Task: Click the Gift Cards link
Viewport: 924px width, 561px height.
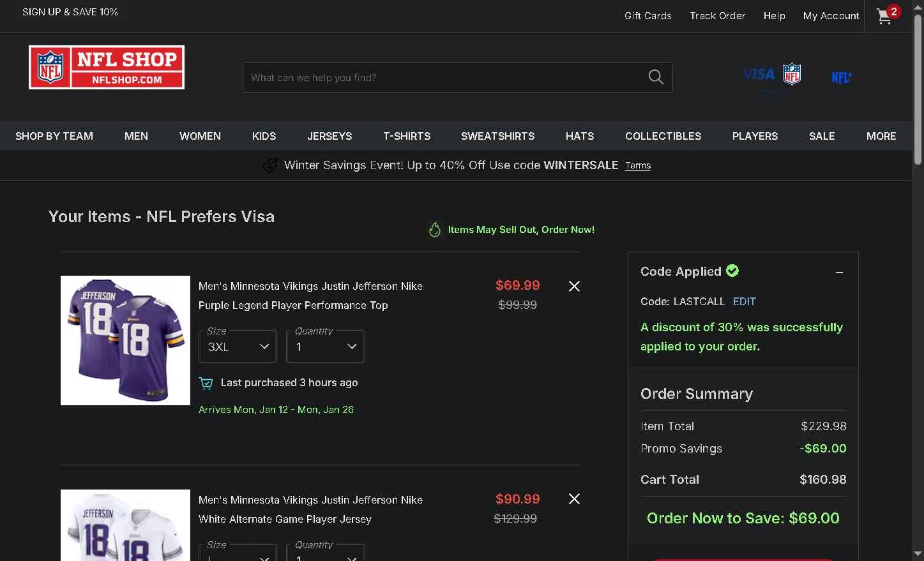Action: (x=648, y=16)
